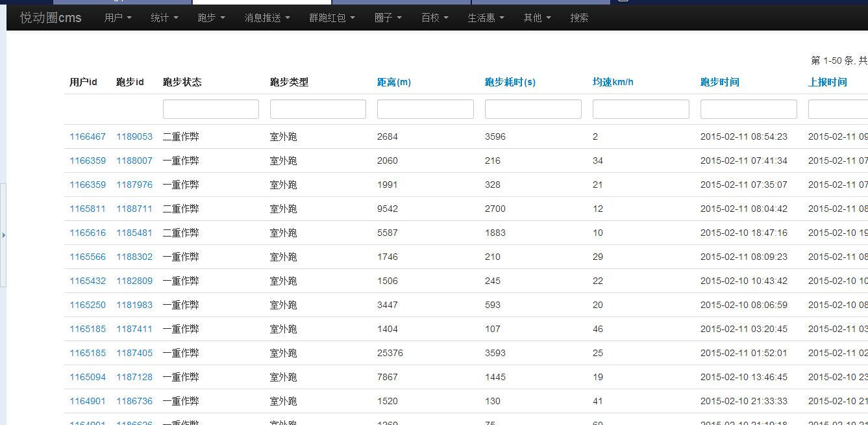The height and width of the screenshot is (425, 868).
Task: Focus the 上报时间 filter input
Action: [x=838, y=109]
